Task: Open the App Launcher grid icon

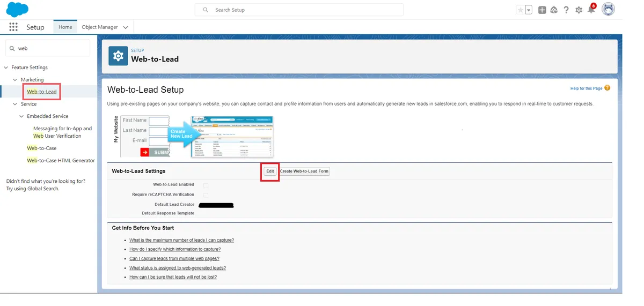Action: click(13, 27)
